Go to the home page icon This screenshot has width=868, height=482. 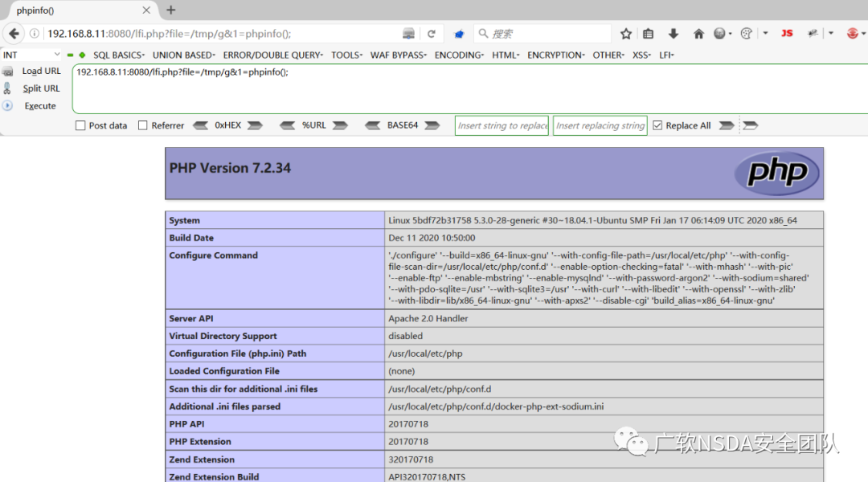[x=698, y=34]
